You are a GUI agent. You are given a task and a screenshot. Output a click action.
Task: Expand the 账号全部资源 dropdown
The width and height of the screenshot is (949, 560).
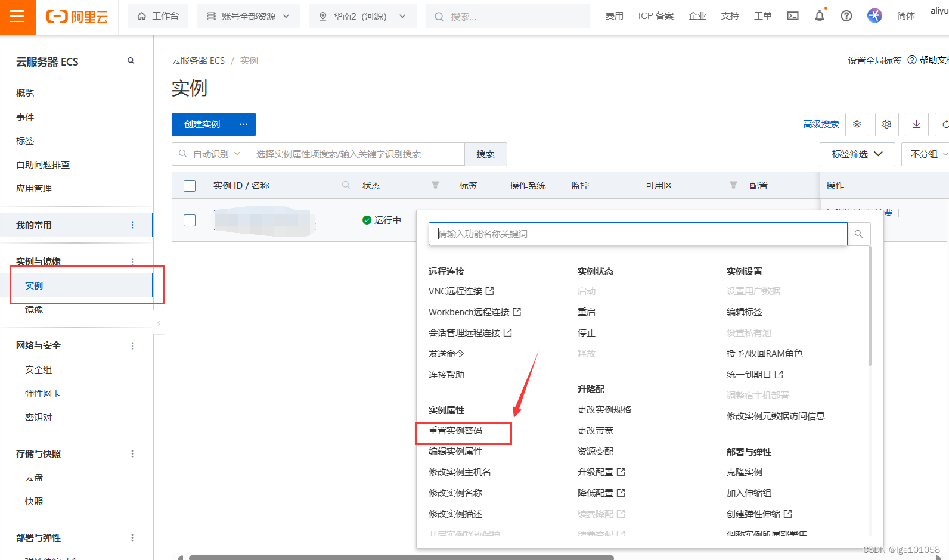click(x=249, y=16)
